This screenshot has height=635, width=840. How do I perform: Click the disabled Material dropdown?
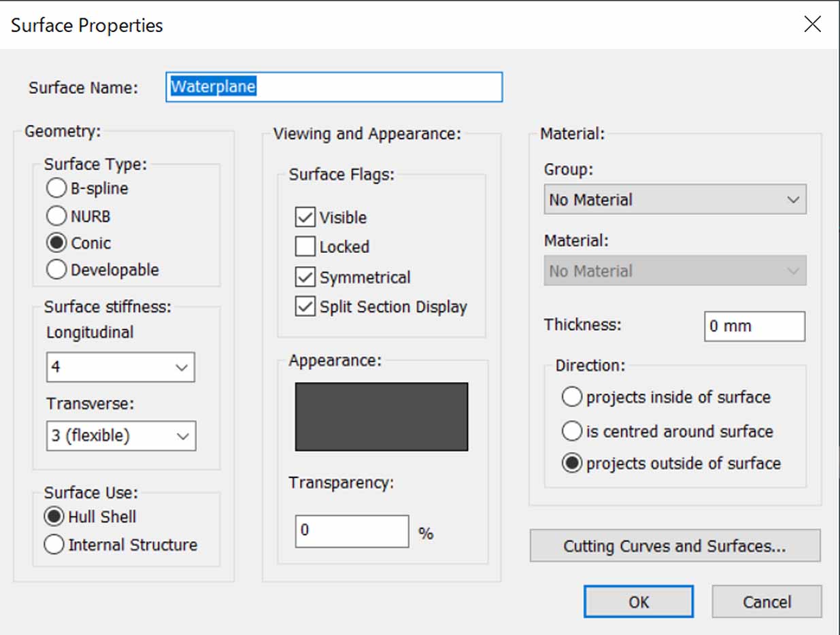[675, 271]
